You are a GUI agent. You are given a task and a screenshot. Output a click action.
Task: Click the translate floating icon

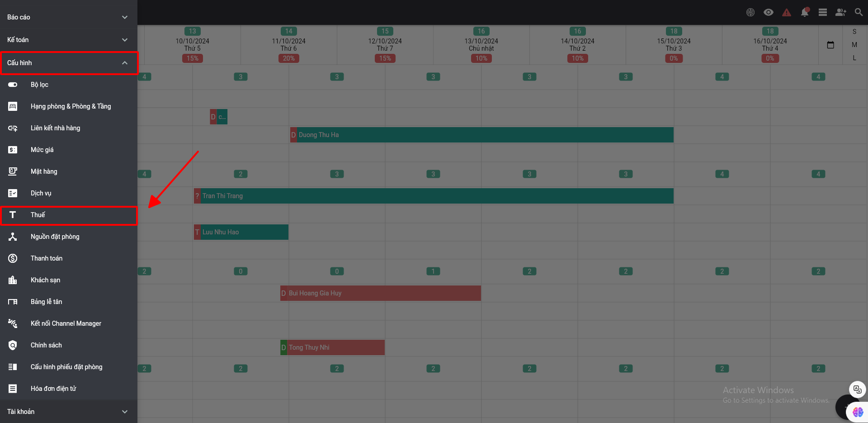click(858, 389)
